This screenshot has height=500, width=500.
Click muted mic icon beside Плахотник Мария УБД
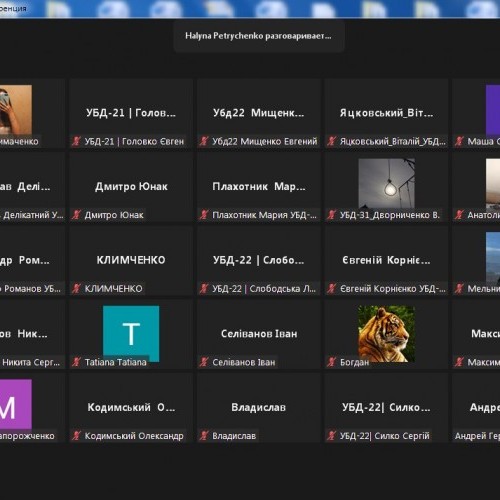click(x=204, y=215)
